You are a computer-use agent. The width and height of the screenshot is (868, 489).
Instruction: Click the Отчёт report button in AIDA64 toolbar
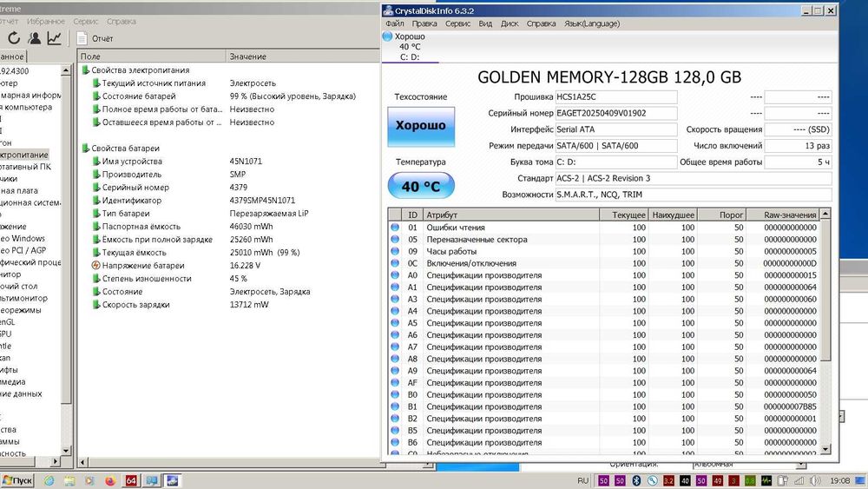(x=95, y=38)
